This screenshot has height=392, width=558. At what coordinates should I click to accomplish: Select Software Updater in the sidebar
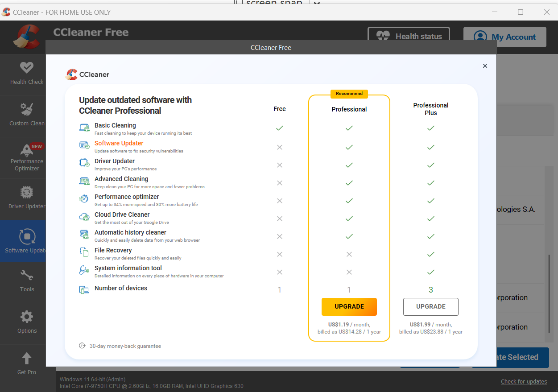[x=23, y=241]
